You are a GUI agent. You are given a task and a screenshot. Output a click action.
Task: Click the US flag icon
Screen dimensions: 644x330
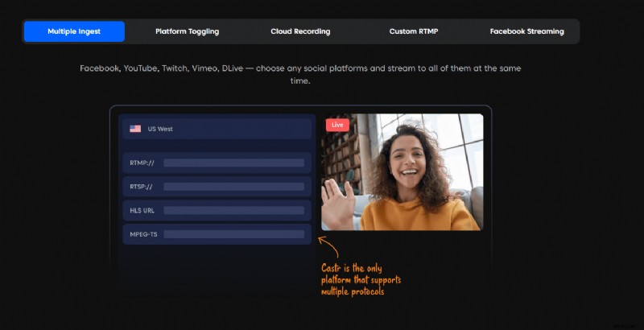(135, 129)
